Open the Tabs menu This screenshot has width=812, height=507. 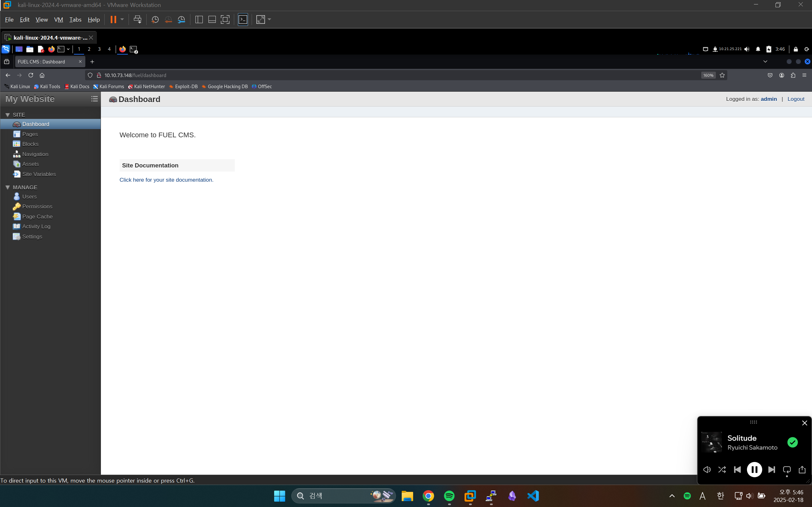coord(75,19)
